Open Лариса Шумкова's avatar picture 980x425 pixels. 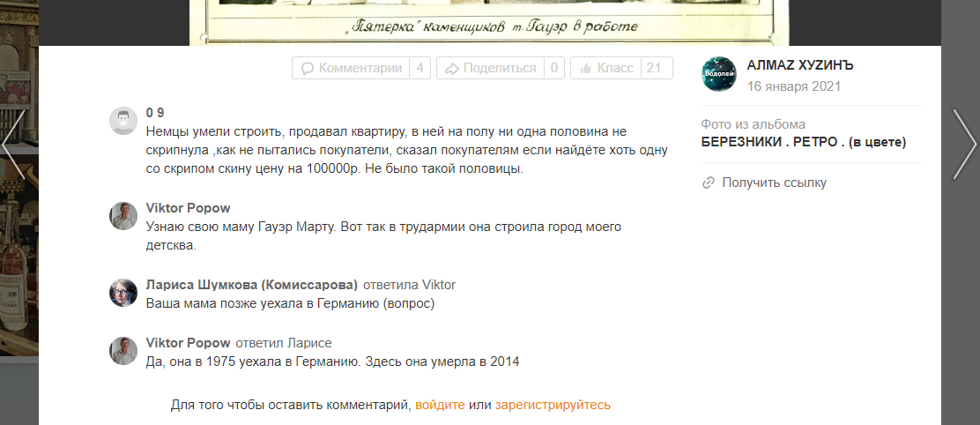click(123, 293)
